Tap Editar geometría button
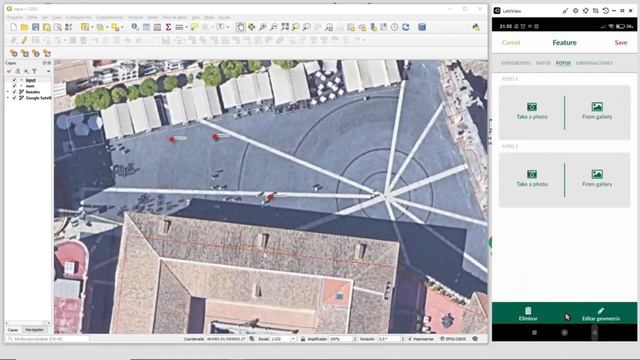The image size is (640, 360). [x=601, y=314]
